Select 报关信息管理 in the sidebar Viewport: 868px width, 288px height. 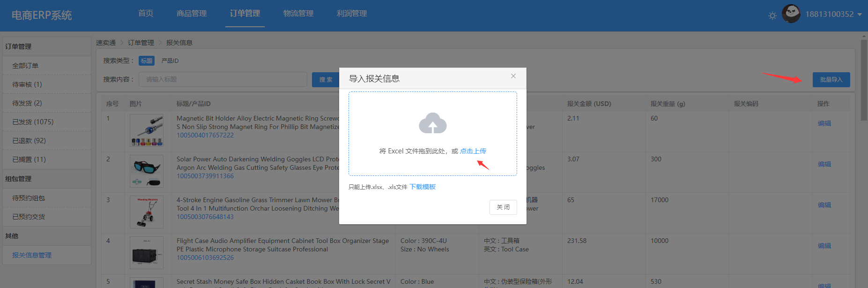click(47, 255)
